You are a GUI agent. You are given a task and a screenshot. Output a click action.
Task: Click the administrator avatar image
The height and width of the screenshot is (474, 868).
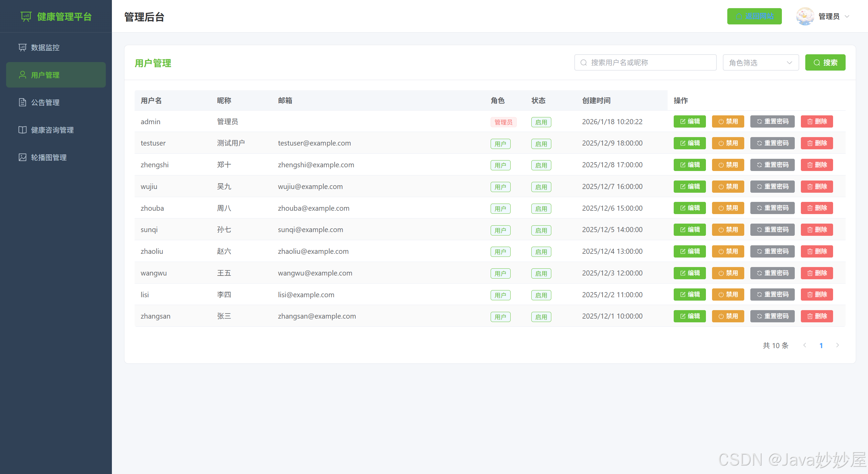tap(805, 16)
